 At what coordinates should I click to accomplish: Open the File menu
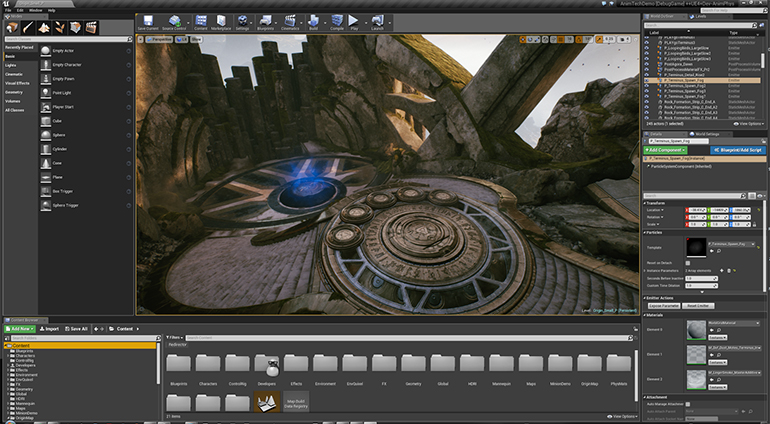click(x=8, y=10)
